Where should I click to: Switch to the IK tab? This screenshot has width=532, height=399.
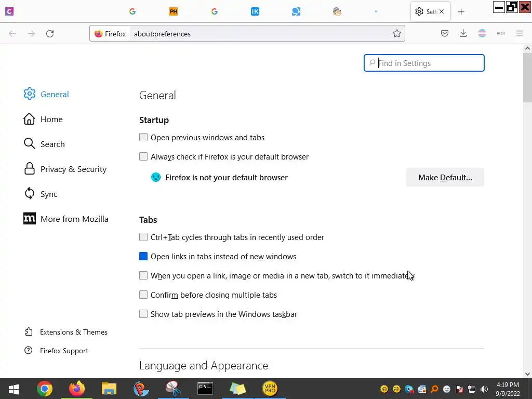point(255,11)
